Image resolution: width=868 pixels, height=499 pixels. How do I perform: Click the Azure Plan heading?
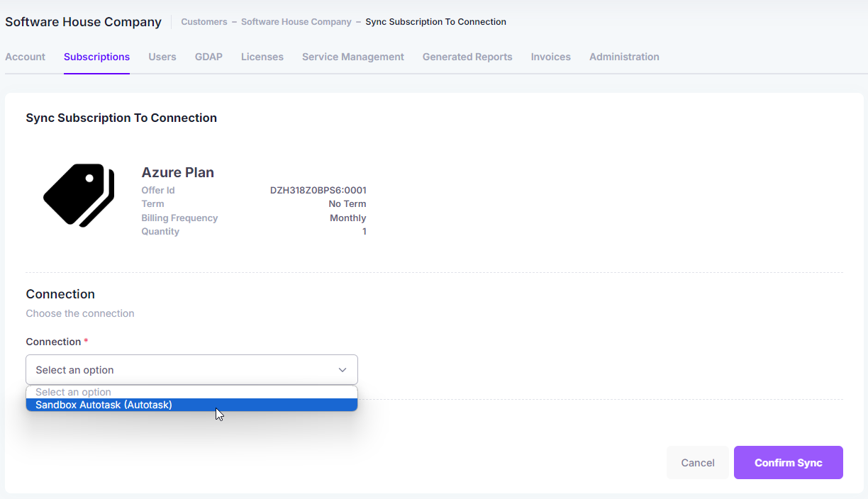(x=178, y=172)
